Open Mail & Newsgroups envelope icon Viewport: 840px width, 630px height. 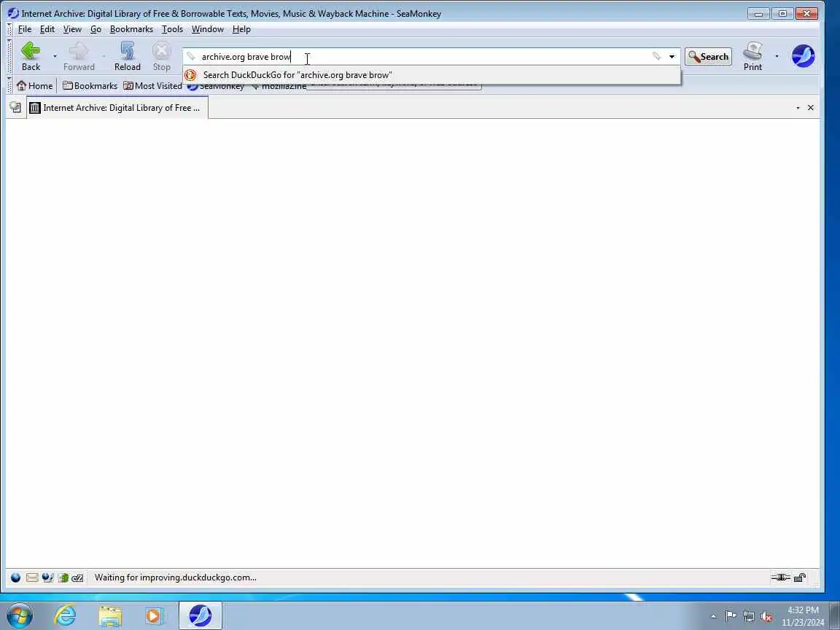pos(31,577)
